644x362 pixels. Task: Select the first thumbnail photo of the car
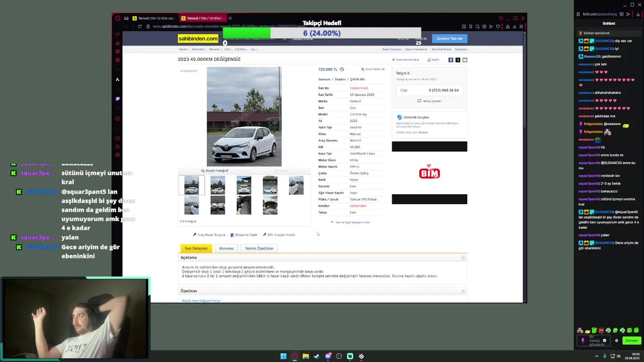(x=192, y=186)
